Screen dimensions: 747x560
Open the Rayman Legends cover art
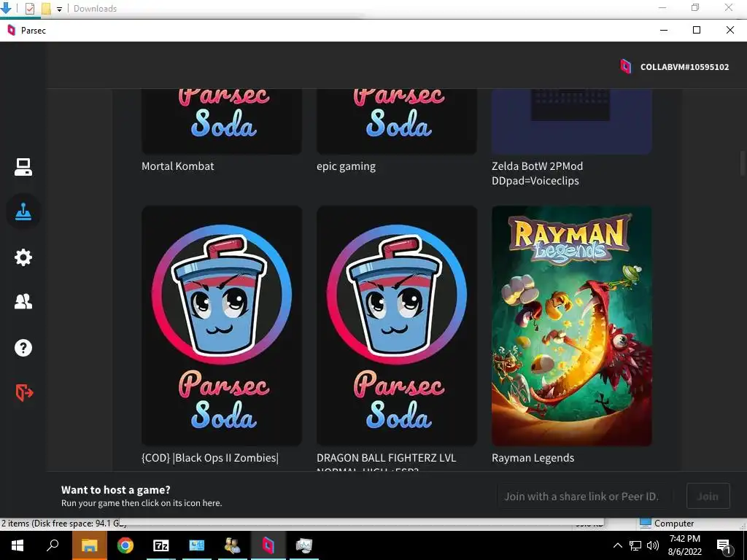(x=572, y=326)
